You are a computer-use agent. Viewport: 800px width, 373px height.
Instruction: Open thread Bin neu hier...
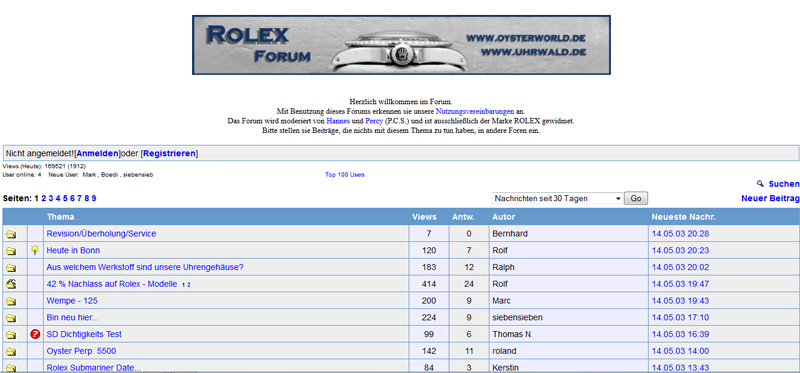[x=72, y=317]
